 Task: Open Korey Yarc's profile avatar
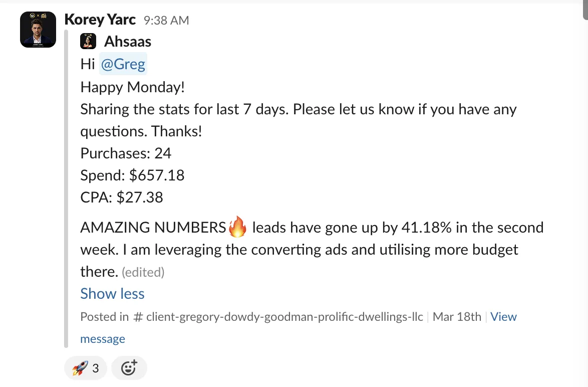[38, 30]
